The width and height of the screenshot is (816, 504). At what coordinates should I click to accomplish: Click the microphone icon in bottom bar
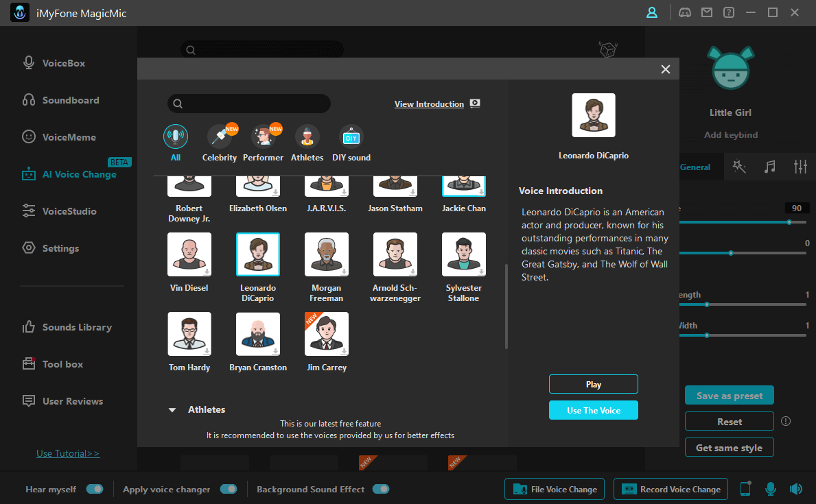pyautogui.click(x=771, y=489)
